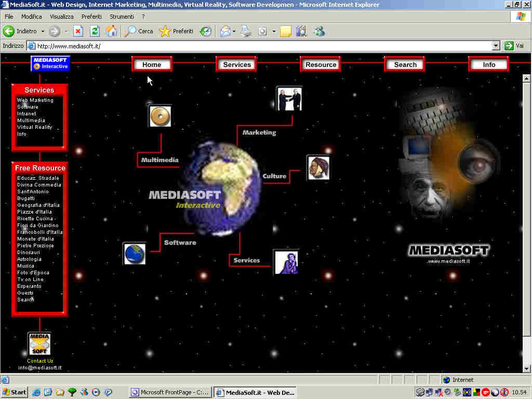This screenshot has height=399, width=532.
Task: Open the Messenger buddies toolbar icon
Action: pyautogui.click(x=319, y=31)
